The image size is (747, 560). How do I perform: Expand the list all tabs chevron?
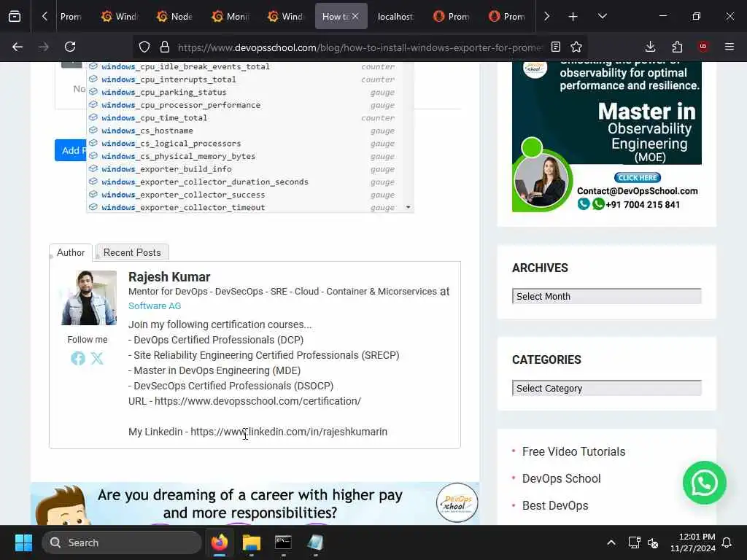tap(602, 16)
